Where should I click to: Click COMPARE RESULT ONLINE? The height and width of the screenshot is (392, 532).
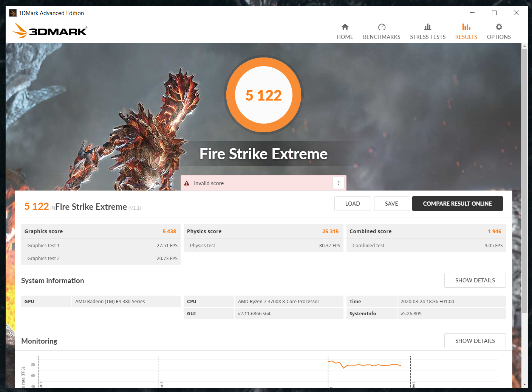457,203
